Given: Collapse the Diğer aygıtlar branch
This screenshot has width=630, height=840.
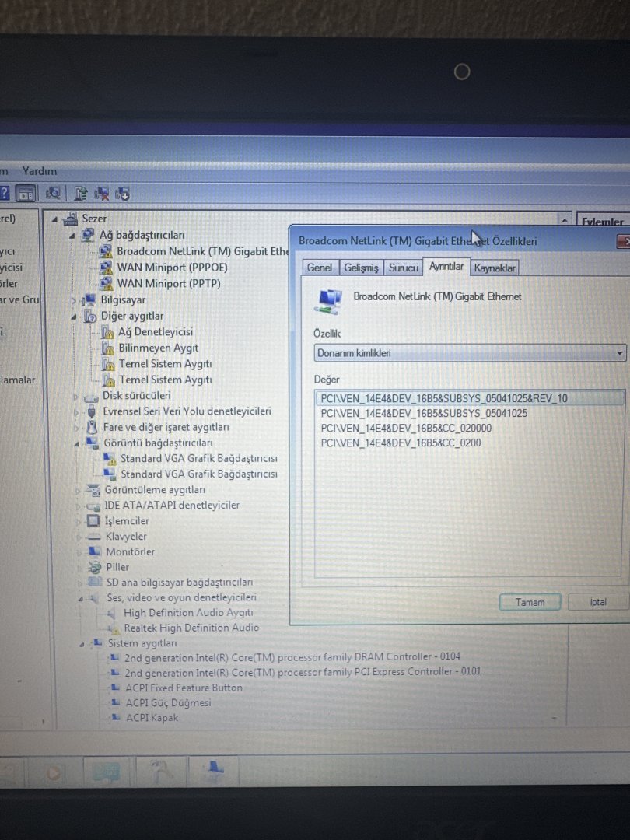Looking at the screenshot, I should coord(74,317).
